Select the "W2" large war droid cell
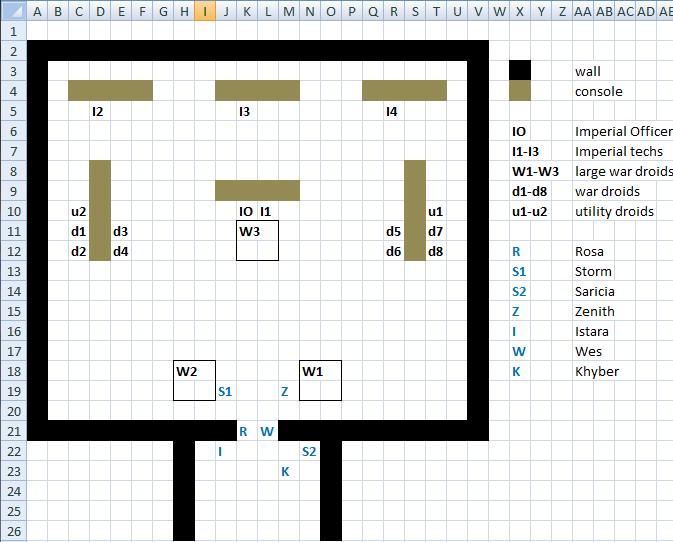This screenshot has width=673, height=542. point(194,381)
